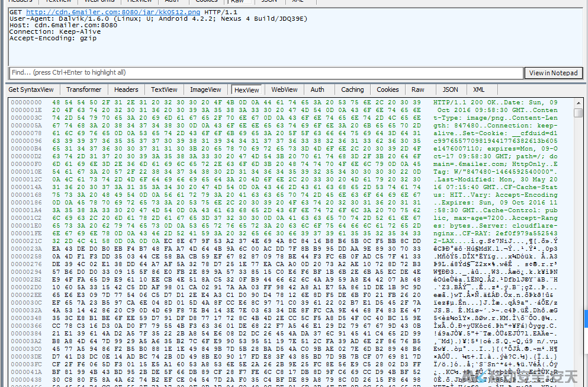This screenshot has height=387, width=588.
Task: Open the response Cookies tab
Action: [x=388, y=89]
